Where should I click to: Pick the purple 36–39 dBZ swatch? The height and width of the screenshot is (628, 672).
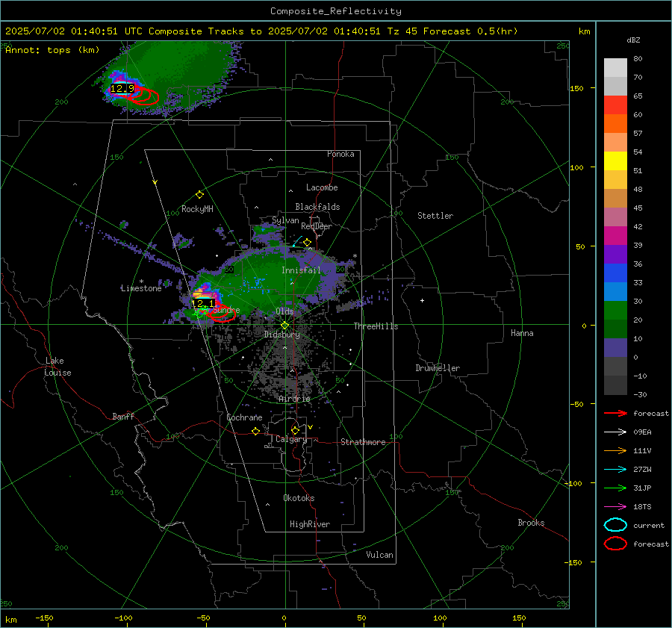tap(615, 255)
